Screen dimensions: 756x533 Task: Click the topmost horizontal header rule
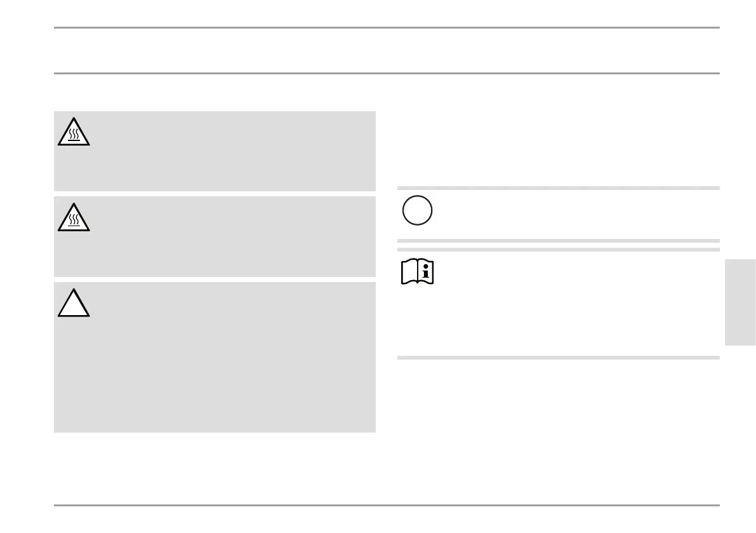click(x=387, y=28)
